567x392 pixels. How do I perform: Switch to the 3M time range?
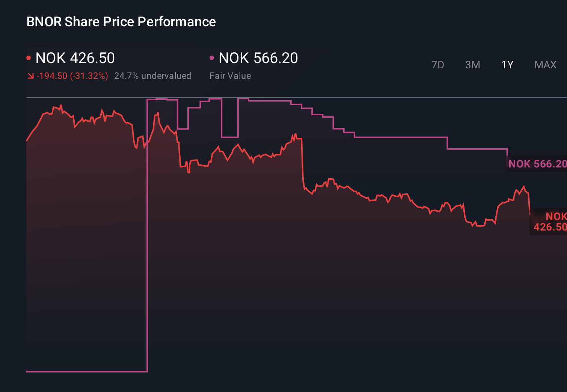(472, 65)
